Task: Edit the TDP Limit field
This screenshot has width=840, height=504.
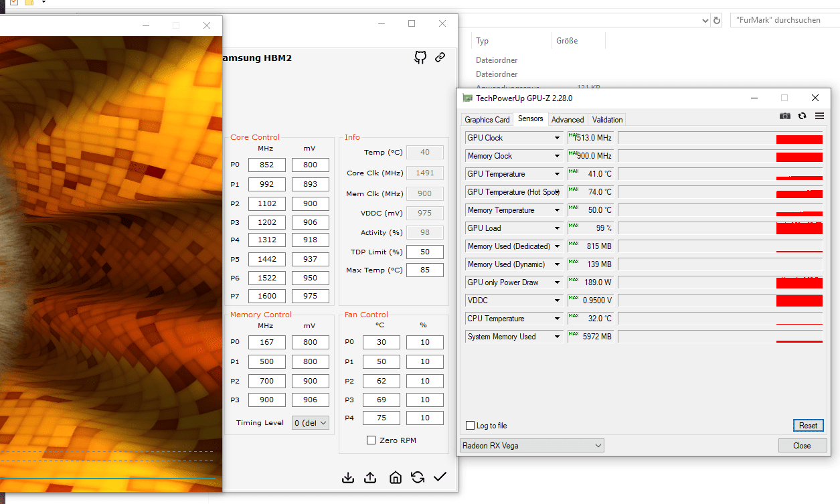Action: point(425,252)
